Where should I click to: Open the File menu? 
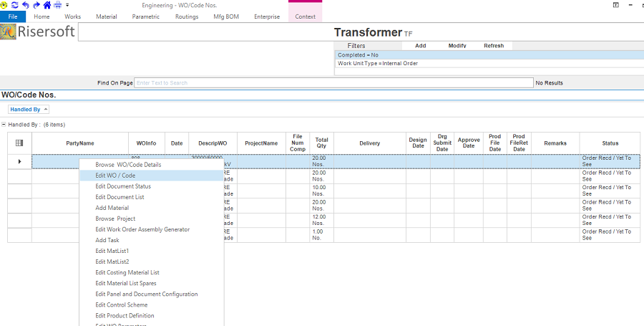[13, 17]
